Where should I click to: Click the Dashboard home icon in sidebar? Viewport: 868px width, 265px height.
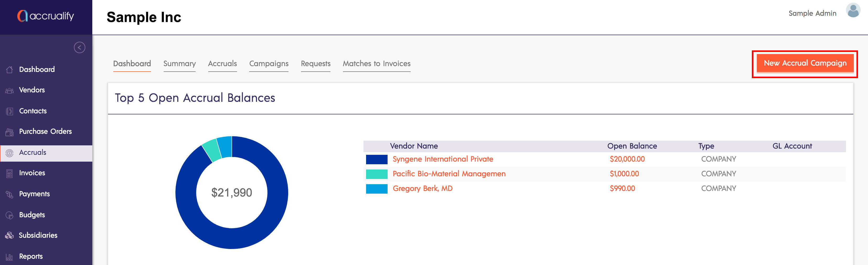pos(9,70)
